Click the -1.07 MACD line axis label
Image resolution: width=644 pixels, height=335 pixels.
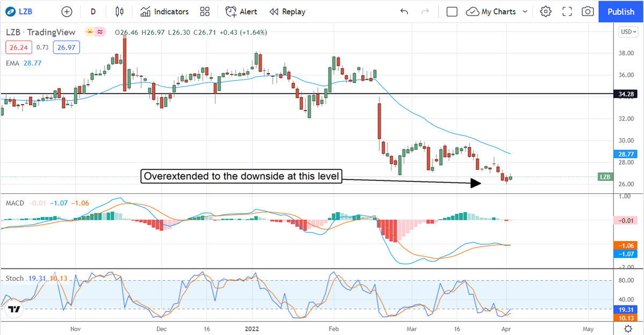(x=626, y=253)
